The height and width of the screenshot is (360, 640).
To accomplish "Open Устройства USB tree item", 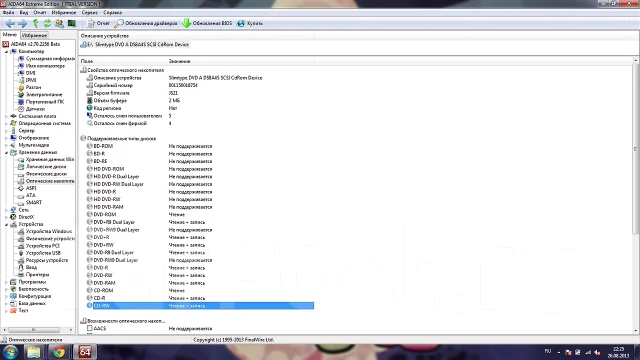I will point(43,253).
